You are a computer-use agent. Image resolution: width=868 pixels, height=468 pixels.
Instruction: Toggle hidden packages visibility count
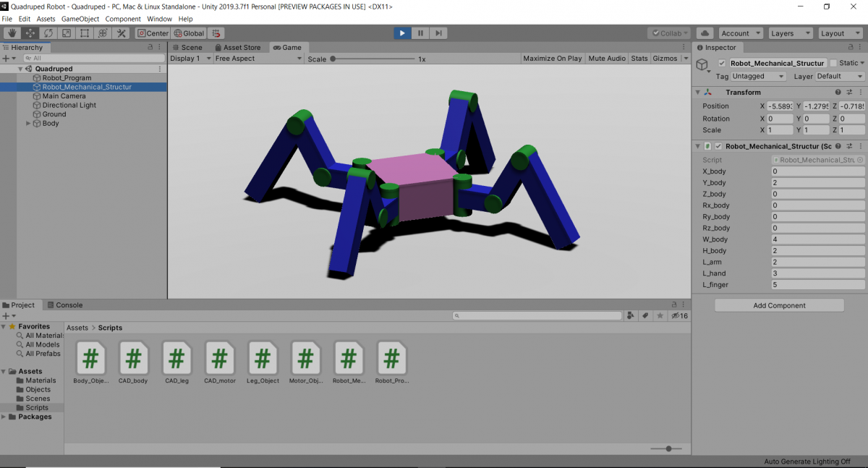(680, 316)
